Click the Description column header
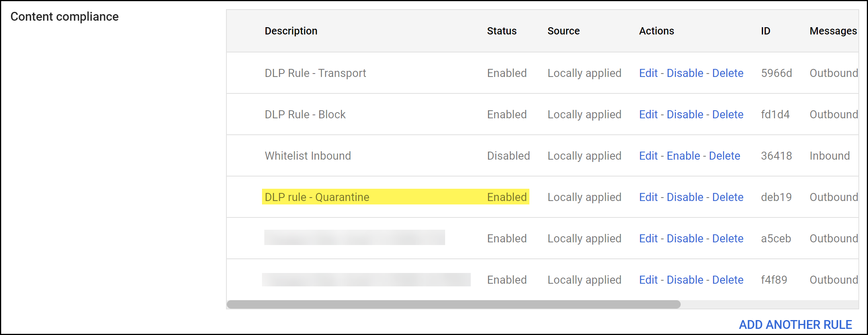This screenshot has height=335, width=868. coord(291,31)
